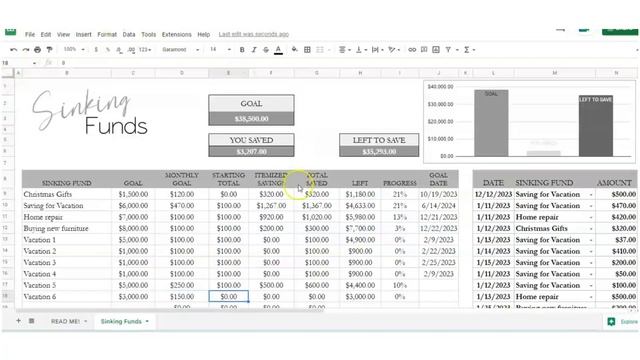The width and height of the screenshot is (640, 360).
Task: Insert a comment
Action: (424, 50)
